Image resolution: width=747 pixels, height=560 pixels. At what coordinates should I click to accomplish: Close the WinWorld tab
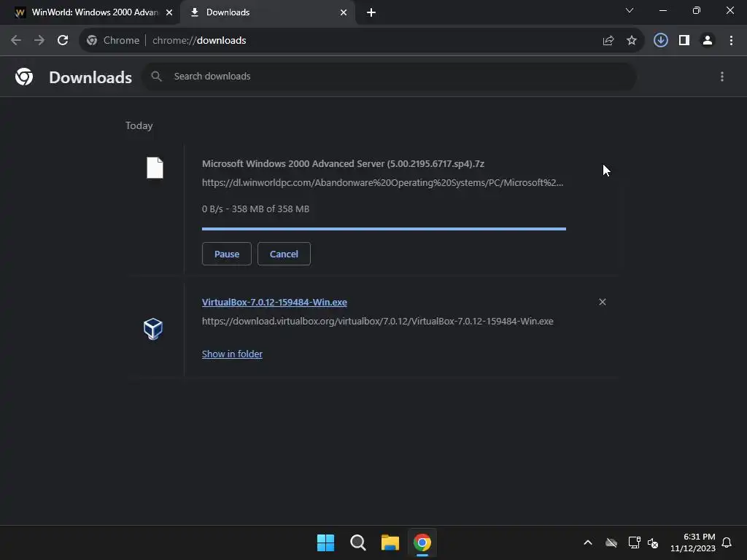click(x=169, y=12)
